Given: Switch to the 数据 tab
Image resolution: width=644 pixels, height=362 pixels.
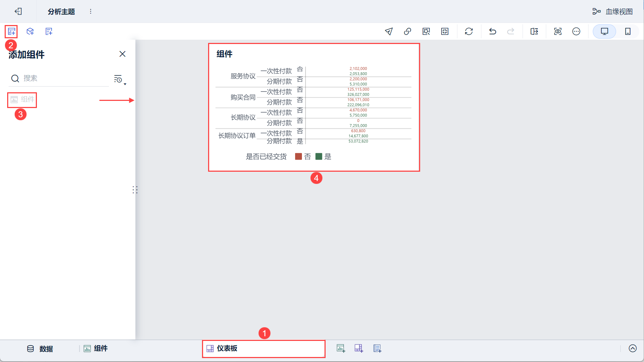Looking at the screenshot, I should click(40, 349).
